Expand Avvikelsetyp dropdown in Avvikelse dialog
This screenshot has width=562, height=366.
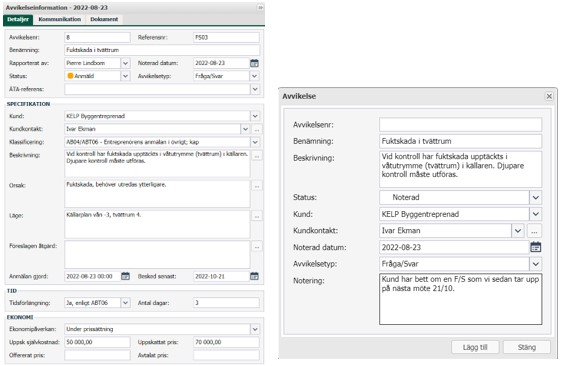coord(535,264)
